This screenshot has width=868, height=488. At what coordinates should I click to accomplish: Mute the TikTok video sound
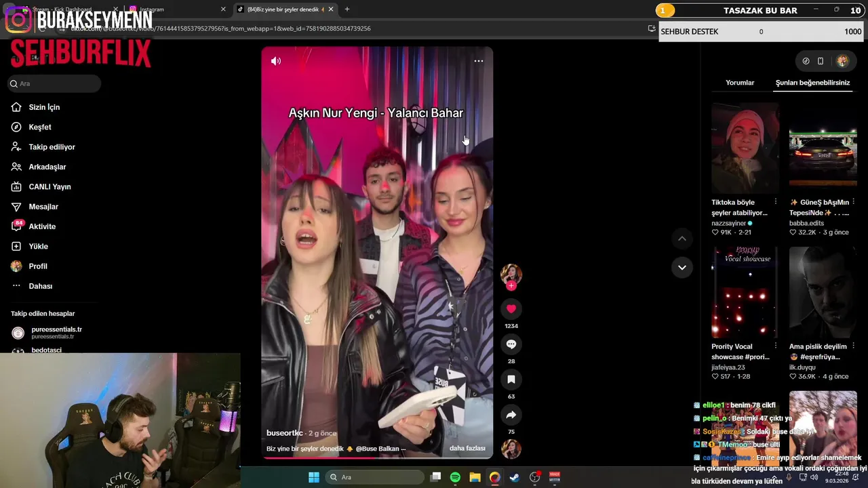click(276, 61)
